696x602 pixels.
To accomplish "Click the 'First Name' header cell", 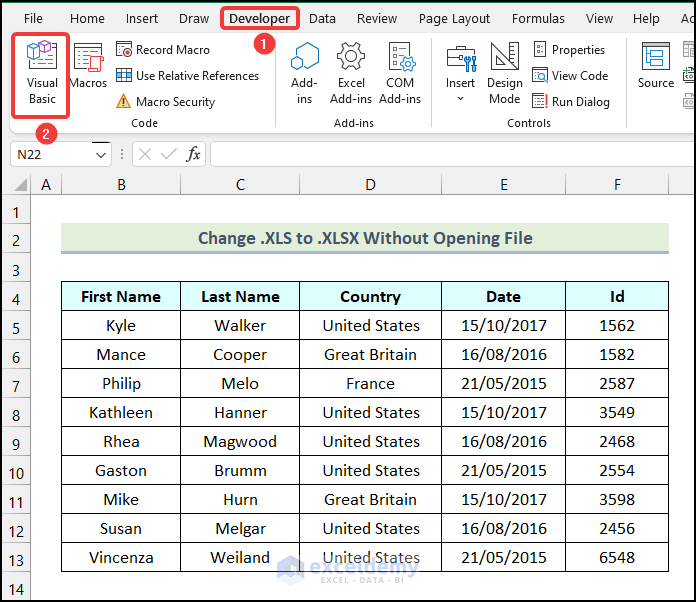I will coord(121,296).
